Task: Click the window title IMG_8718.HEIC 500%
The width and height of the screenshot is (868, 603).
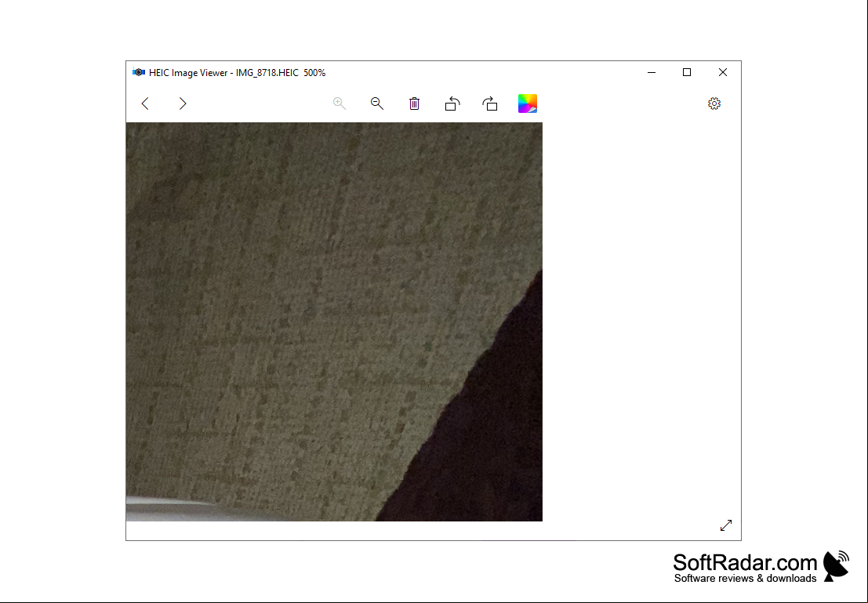Action: 281,73
